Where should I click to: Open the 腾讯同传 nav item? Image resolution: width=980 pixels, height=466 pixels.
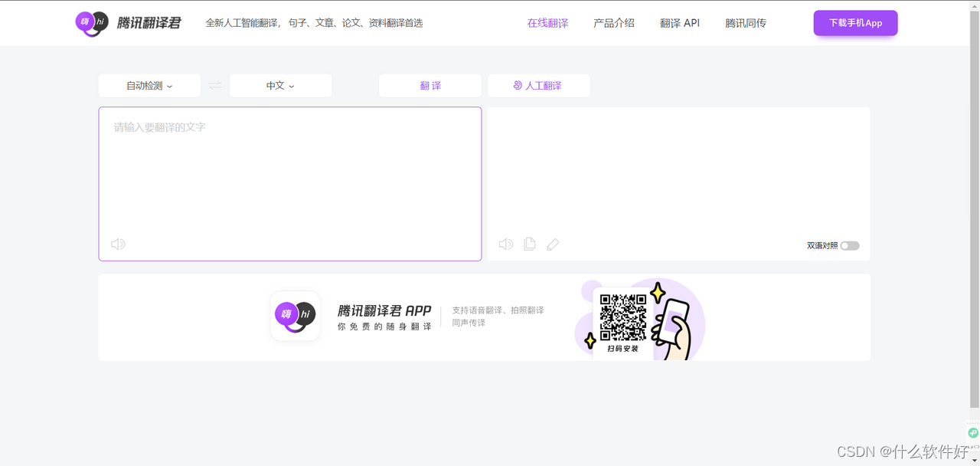(x=746, y=23)
